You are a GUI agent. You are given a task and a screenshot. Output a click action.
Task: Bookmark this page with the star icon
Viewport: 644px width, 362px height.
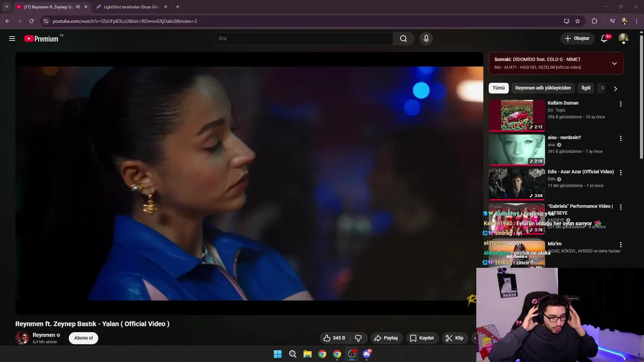578,21
